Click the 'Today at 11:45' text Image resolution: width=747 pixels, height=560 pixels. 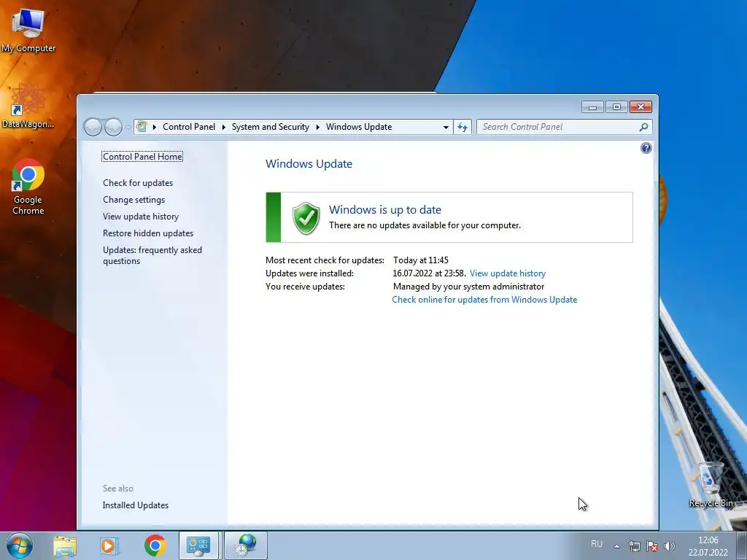click(421, 260)
